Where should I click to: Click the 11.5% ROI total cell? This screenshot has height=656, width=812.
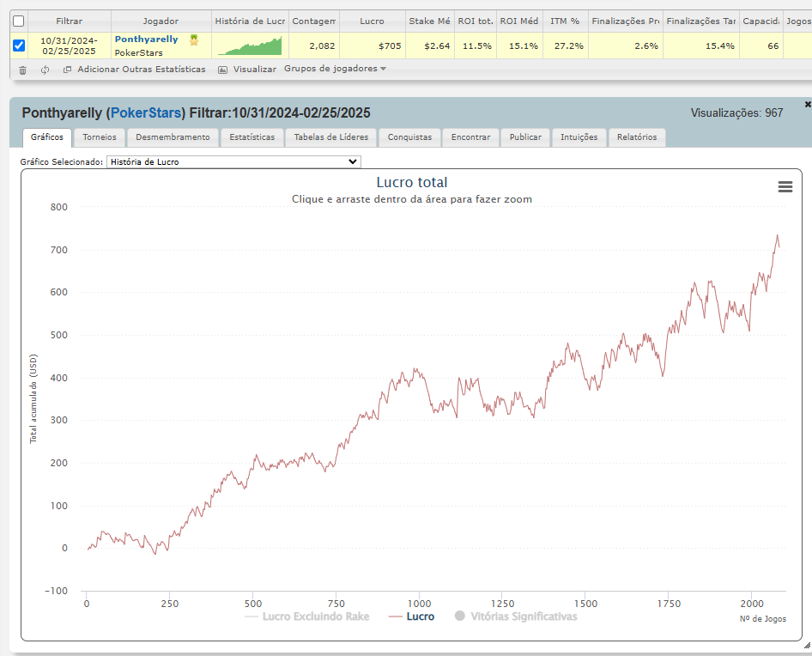click(x=477, y=46)
